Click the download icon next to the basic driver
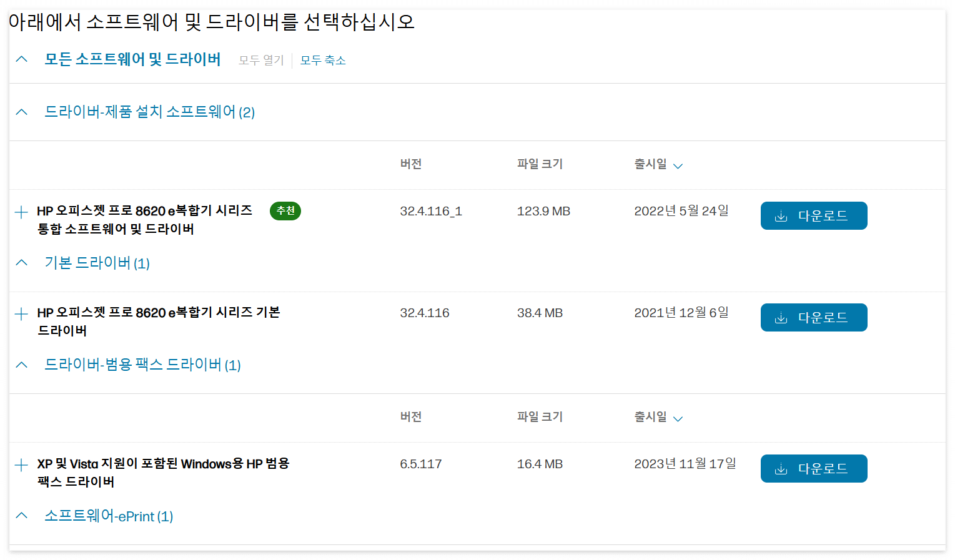 tap(780, 317)
